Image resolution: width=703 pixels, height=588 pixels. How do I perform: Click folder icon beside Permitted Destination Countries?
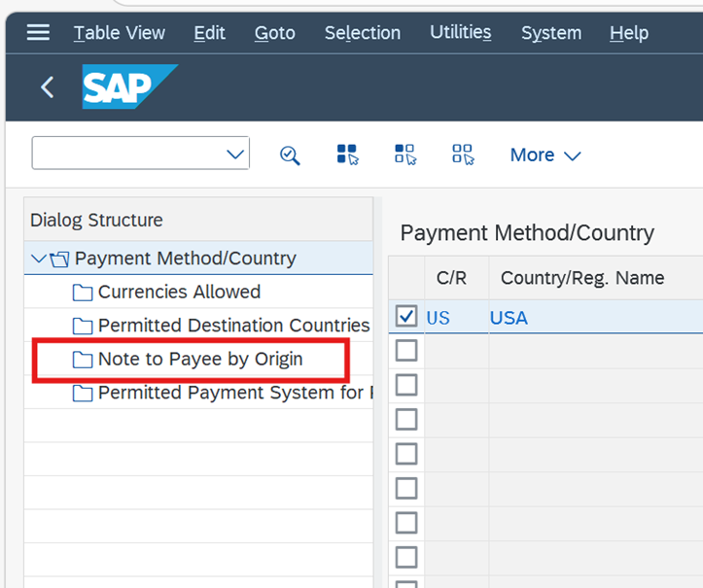(x=83, y=326)
